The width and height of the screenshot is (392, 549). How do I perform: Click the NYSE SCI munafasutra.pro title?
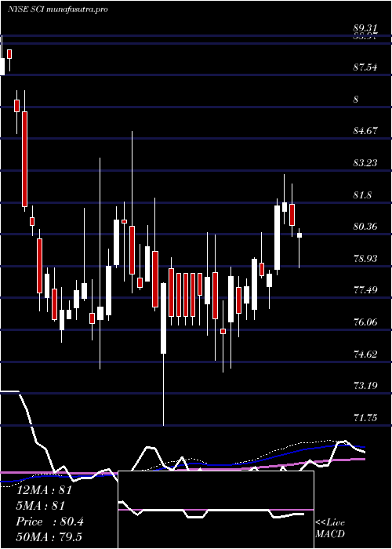pyautogui.click(x=57, y=9)
